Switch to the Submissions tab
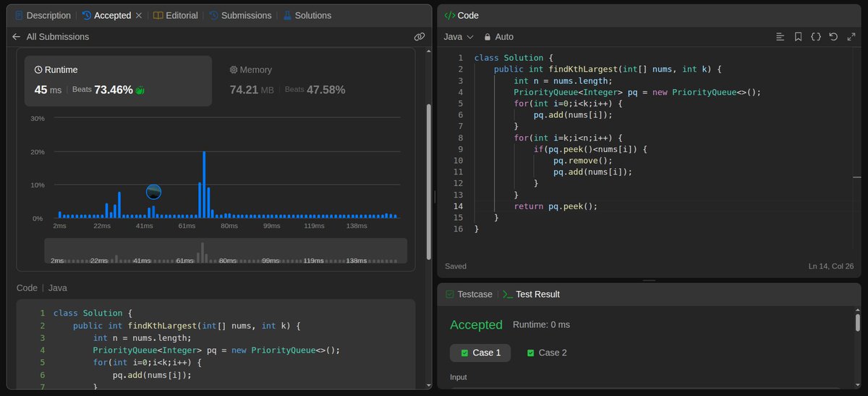This screenshot has height=396, width=868. (x=240, y=15)
